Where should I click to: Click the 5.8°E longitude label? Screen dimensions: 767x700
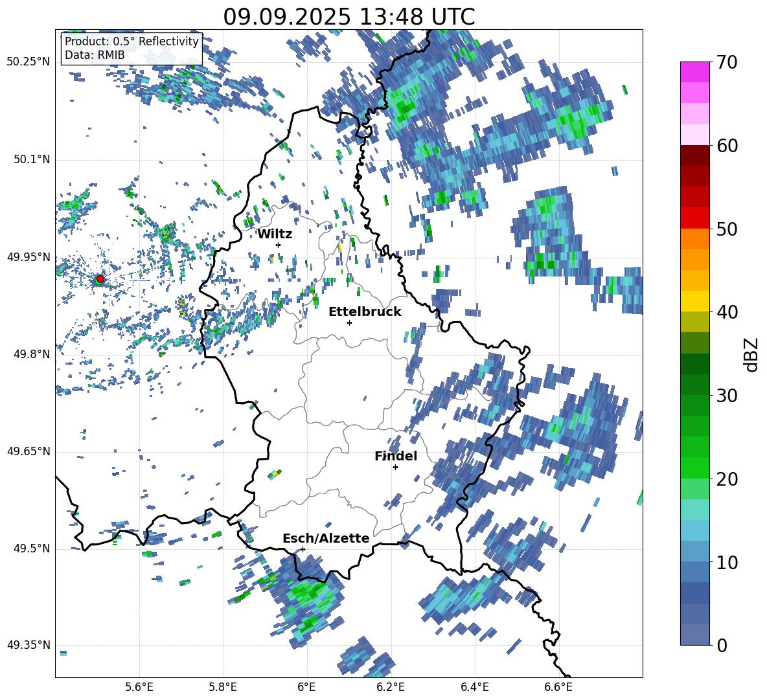click(x=223, y=687)
